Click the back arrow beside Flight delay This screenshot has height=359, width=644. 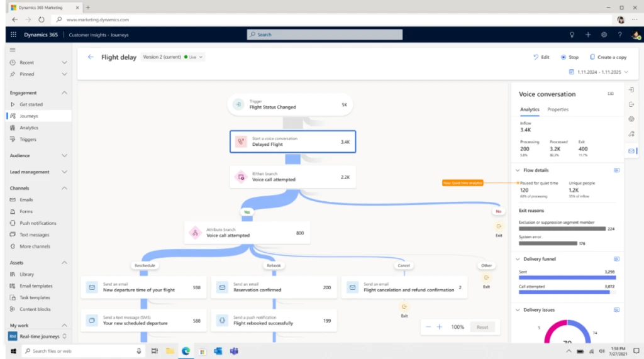coord(91,57)
